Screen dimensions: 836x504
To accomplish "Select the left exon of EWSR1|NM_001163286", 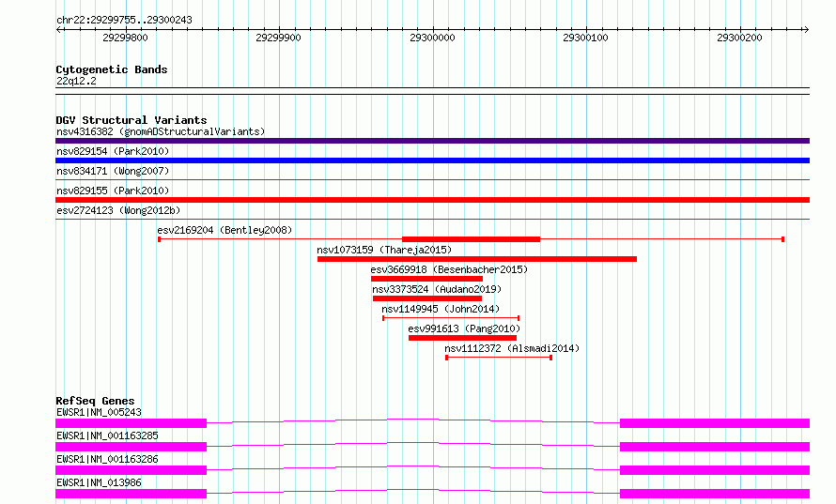I will click(x=131, y=470).
